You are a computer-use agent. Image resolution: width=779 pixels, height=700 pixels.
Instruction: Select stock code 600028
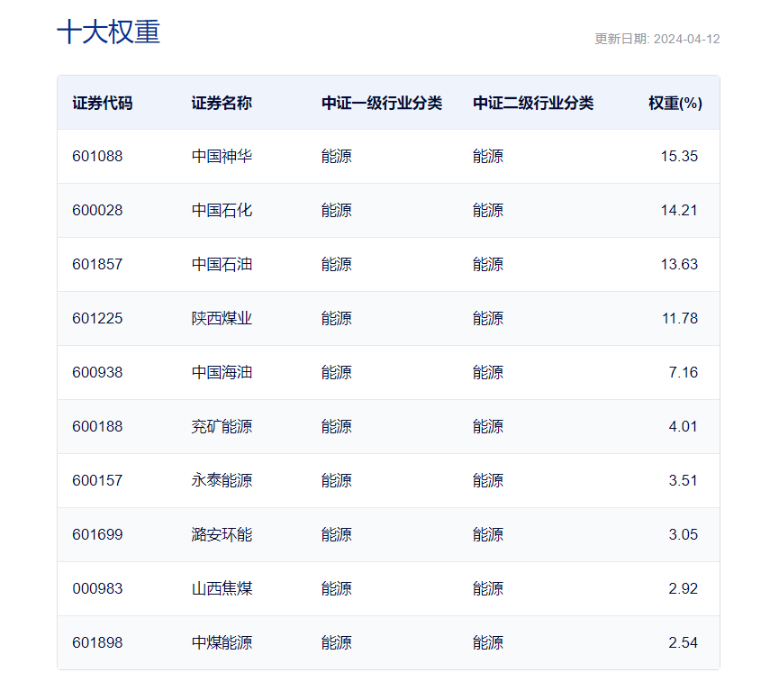point(94,210)
